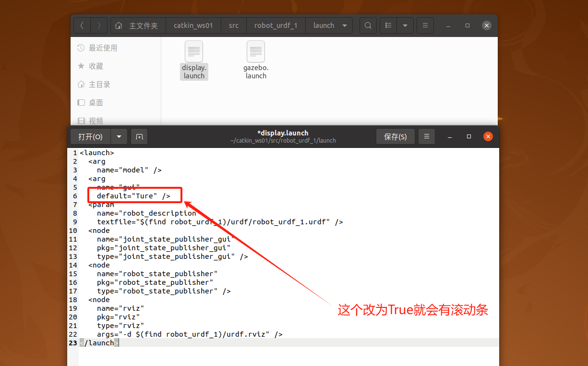Click type="joint_state_publisher_gui" line 13
Viewport: 588px width, 366px height.
click(172, 256)
